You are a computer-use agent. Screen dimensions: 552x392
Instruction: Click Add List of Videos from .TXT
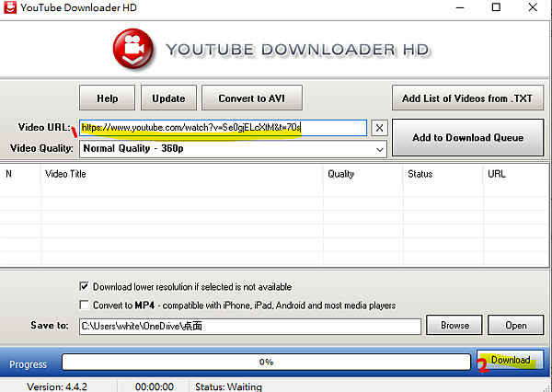click(467, 98)
